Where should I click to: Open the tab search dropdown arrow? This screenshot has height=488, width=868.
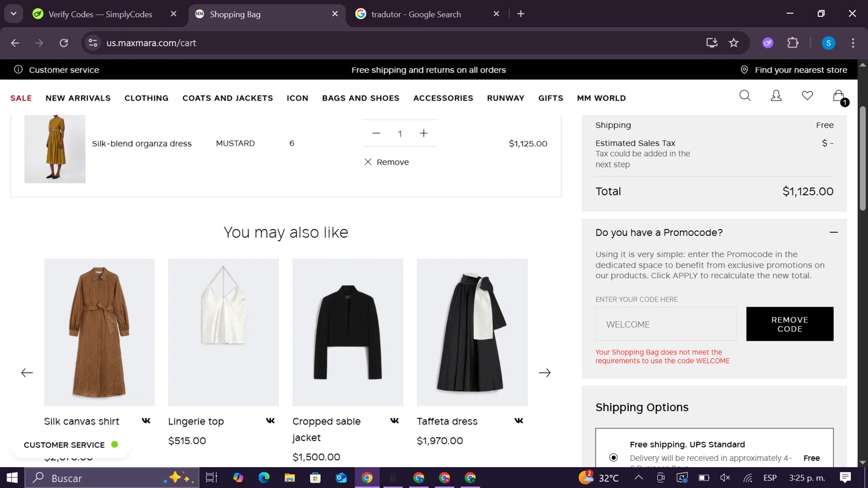click(x=13, y=13)
